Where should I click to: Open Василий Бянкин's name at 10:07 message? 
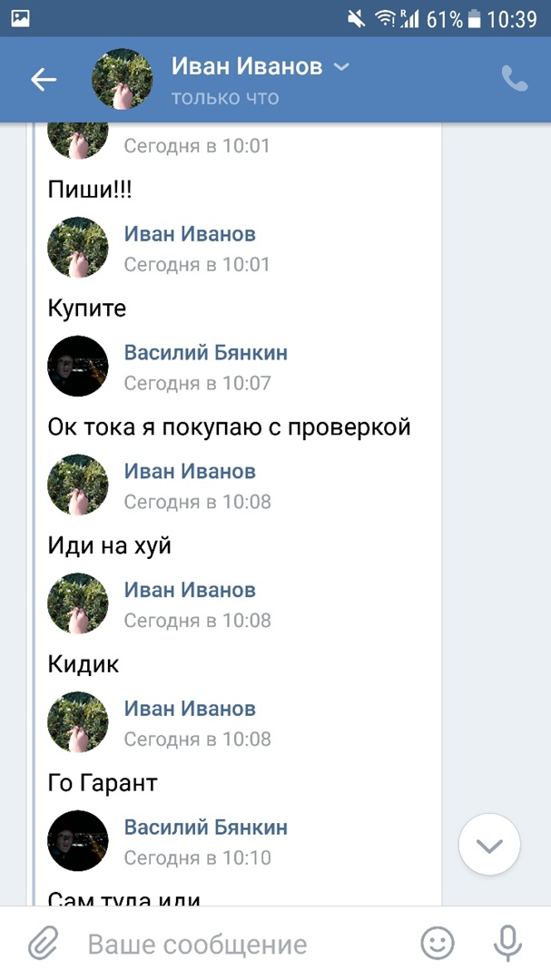pos(205,353)
